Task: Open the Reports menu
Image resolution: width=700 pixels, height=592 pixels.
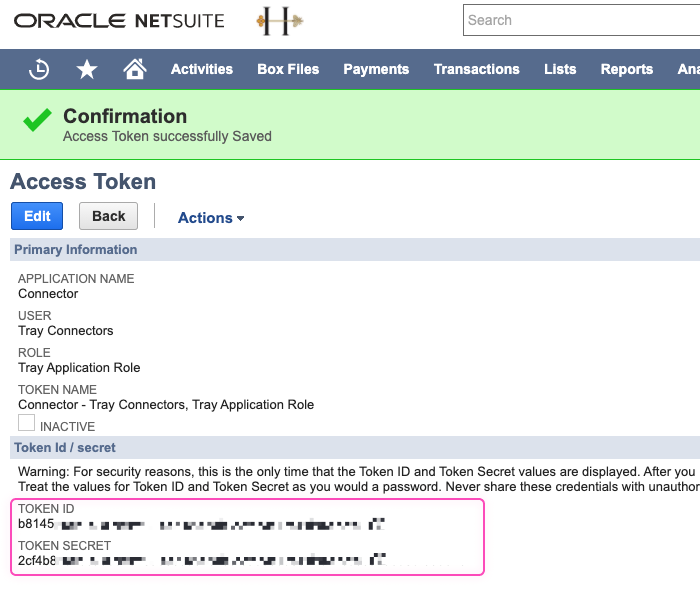Action: pos(626,69)
